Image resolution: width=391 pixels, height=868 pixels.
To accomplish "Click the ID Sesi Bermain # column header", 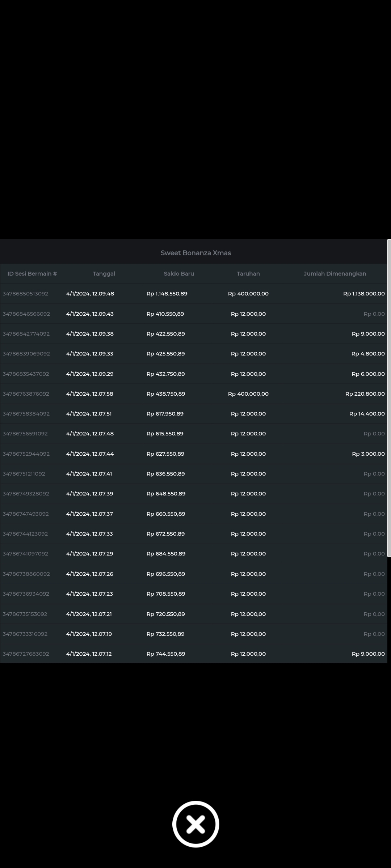I will tap(32, 274).
